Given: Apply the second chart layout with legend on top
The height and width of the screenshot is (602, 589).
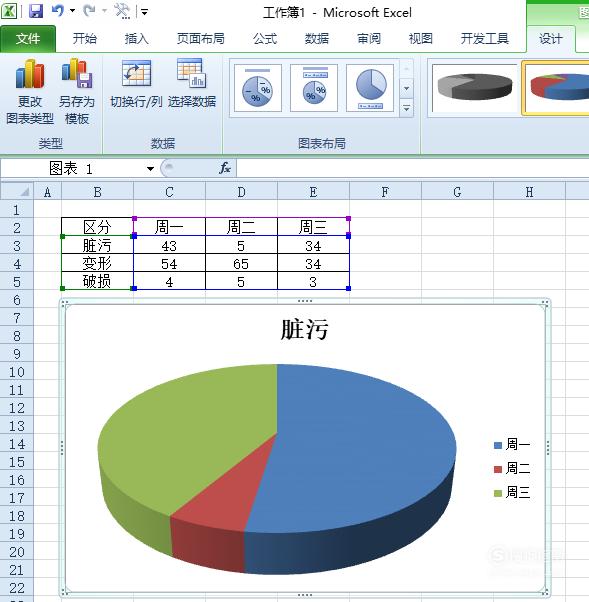Looking at the screenshot, I should [314, 88].
